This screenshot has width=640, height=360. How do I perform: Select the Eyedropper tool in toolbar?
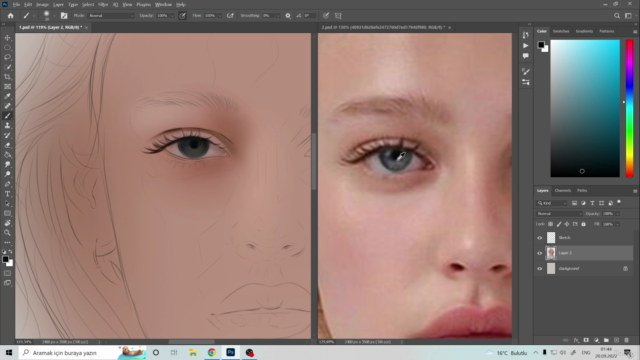pyautogui.click(x=7, y=96)
